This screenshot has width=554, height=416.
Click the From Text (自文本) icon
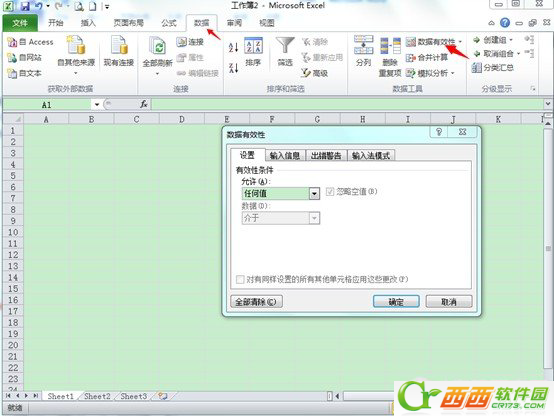[12, 74]
